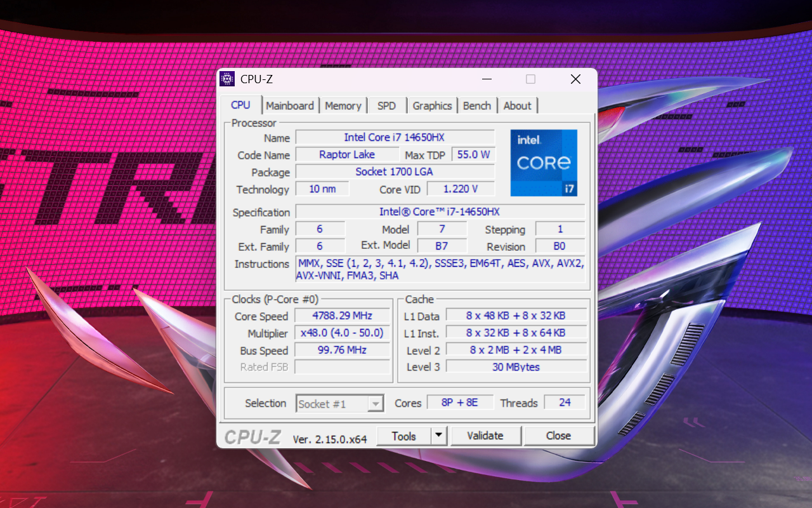Minimize the CPU-Z window

point(487,79)
